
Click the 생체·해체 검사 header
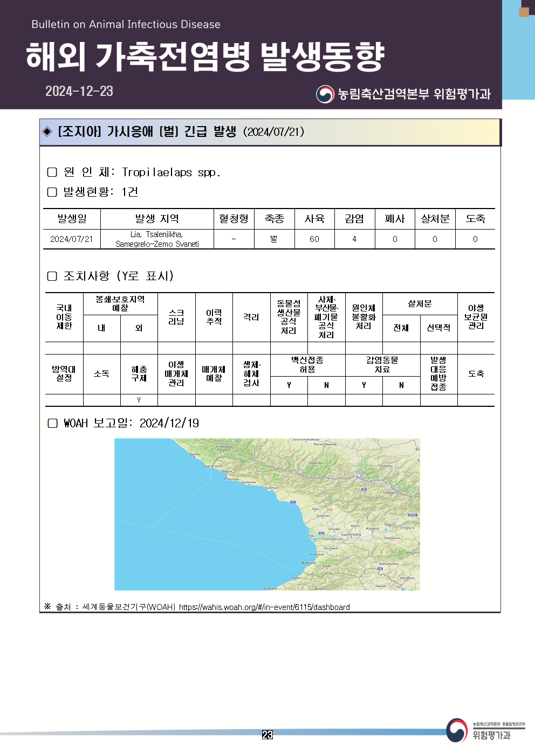click(251, 373)
